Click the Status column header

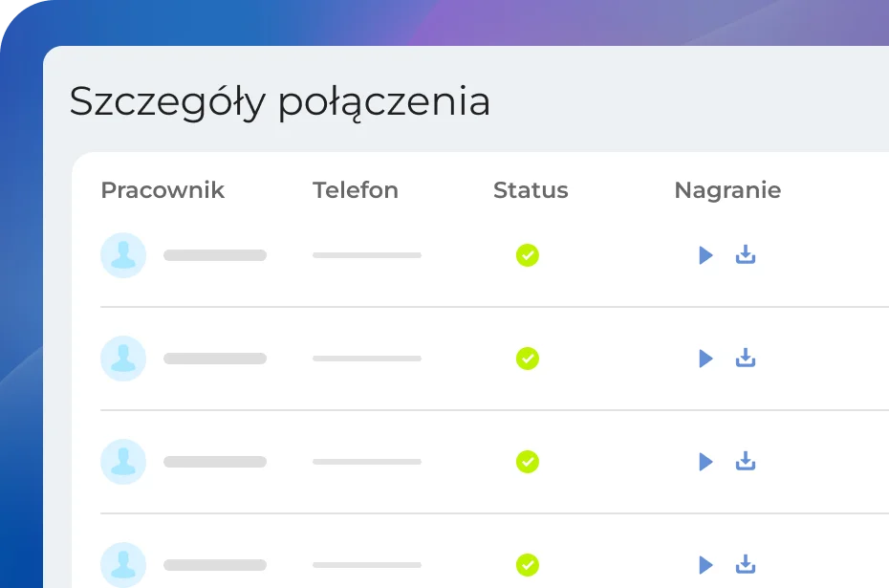click(531, 190)
